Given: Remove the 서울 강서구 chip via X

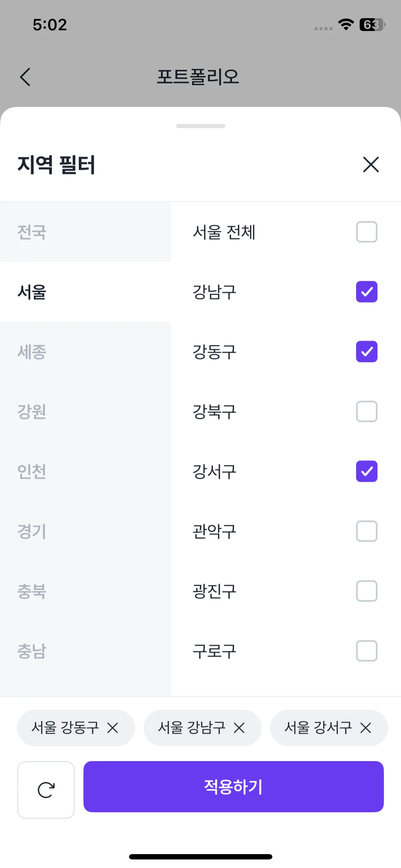Looking at the screenshot, I should point(366,728).
